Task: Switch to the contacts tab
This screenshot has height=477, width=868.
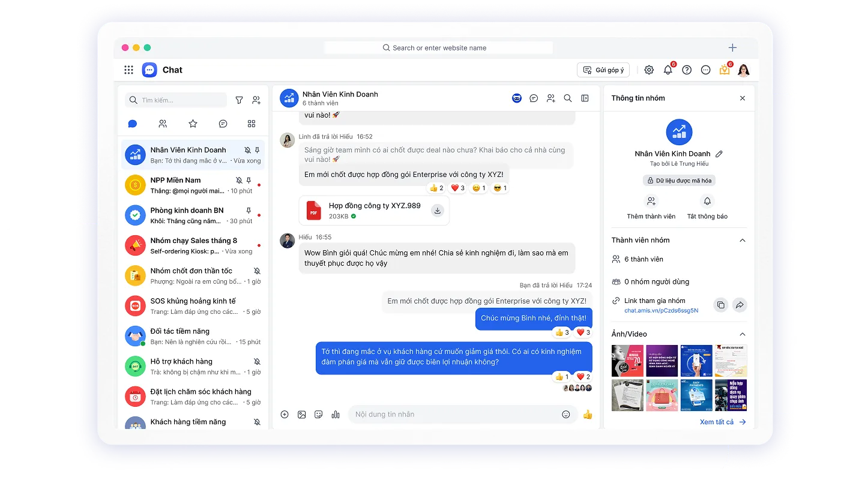Action: (163, 124)
